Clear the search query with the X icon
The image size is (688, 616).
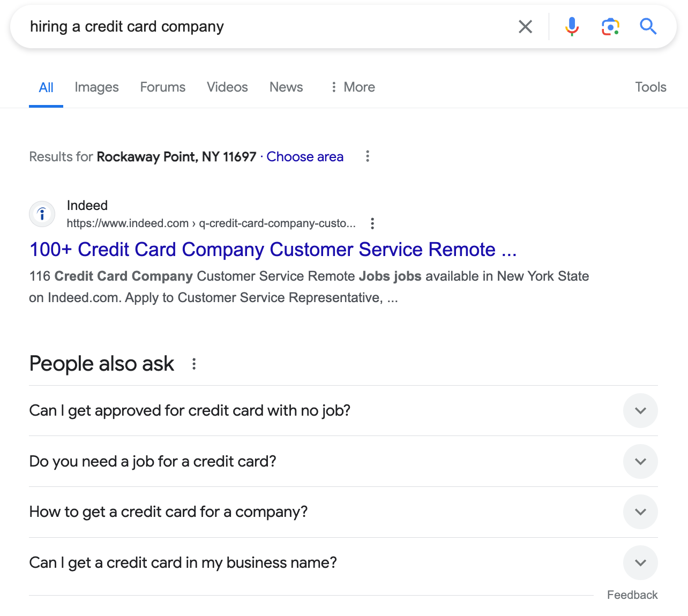pyautogui.click(x=525, y=26)
